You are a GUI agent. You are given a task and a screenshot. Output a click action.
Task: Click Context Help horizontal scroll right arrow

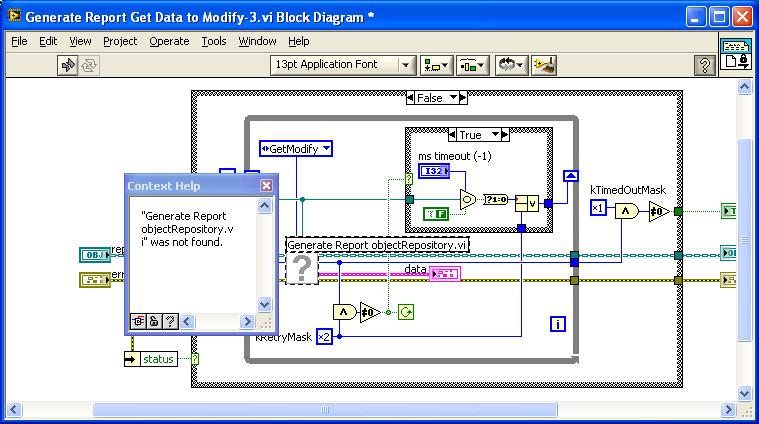tap(247, 321)
